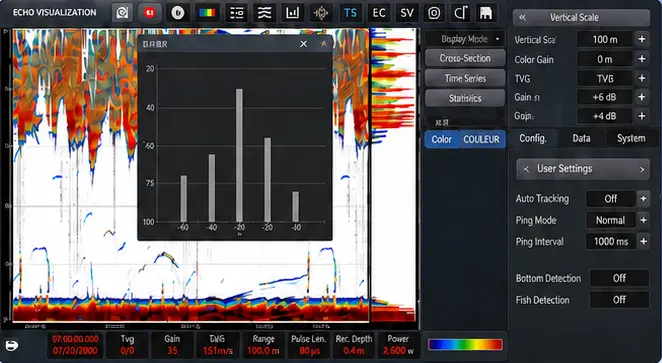The width and height of the screenshot is (662, 363).
Task: Switch to the System tab
Action: [631, 138]
